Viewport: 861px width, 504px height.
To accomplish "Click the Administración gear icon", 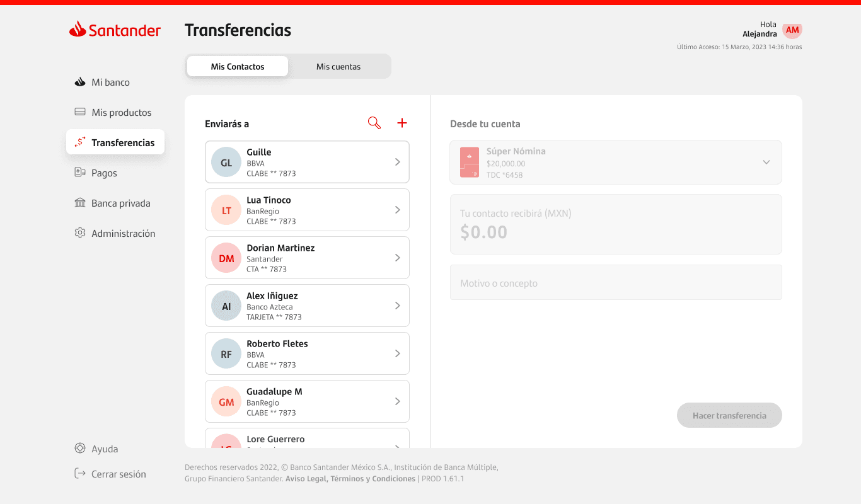I will coord(80,233).
